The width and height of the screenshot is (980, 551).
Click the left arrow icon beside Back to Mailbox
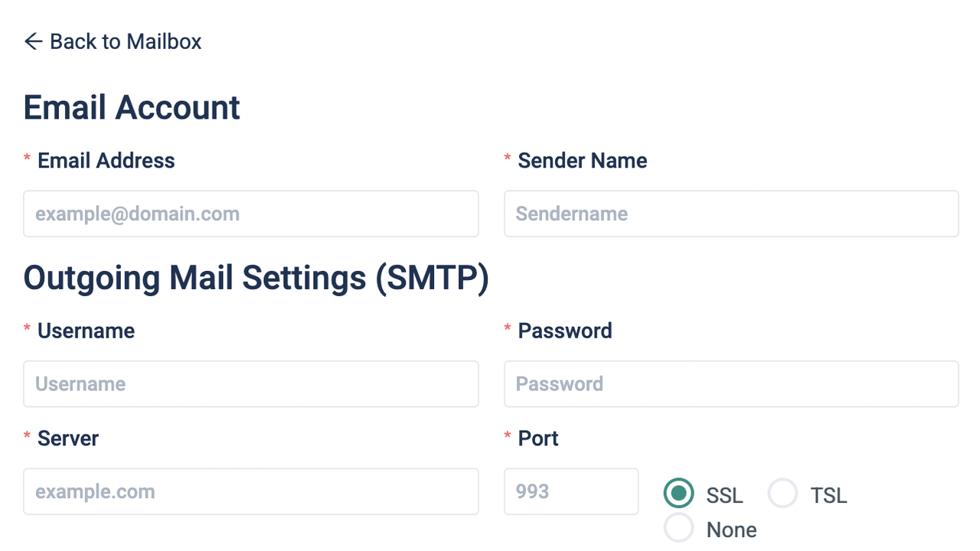(33, 41)
